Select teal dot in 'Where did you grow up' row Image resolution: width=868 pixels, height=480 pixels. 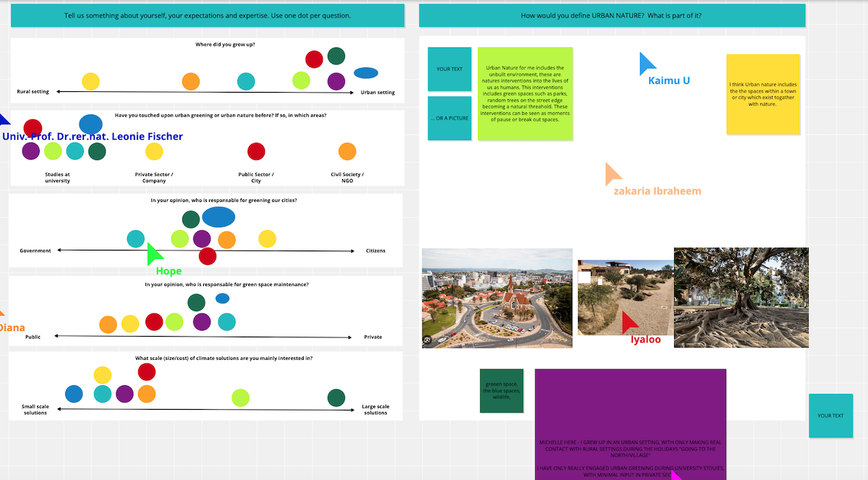(246, 82)
